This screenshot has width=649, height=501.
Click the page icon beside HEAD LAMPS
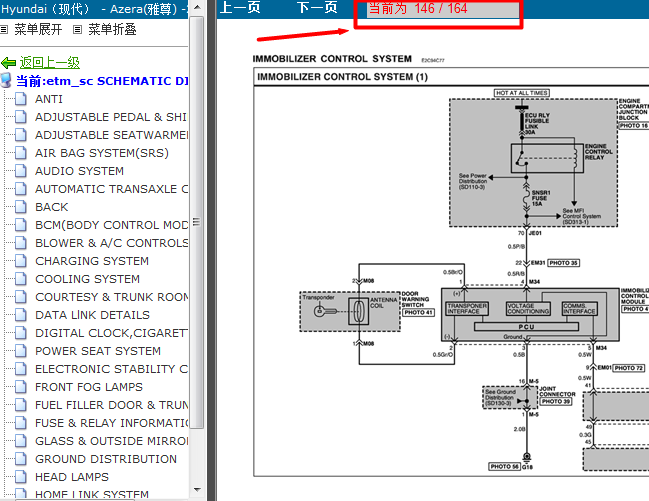[21, 477]
